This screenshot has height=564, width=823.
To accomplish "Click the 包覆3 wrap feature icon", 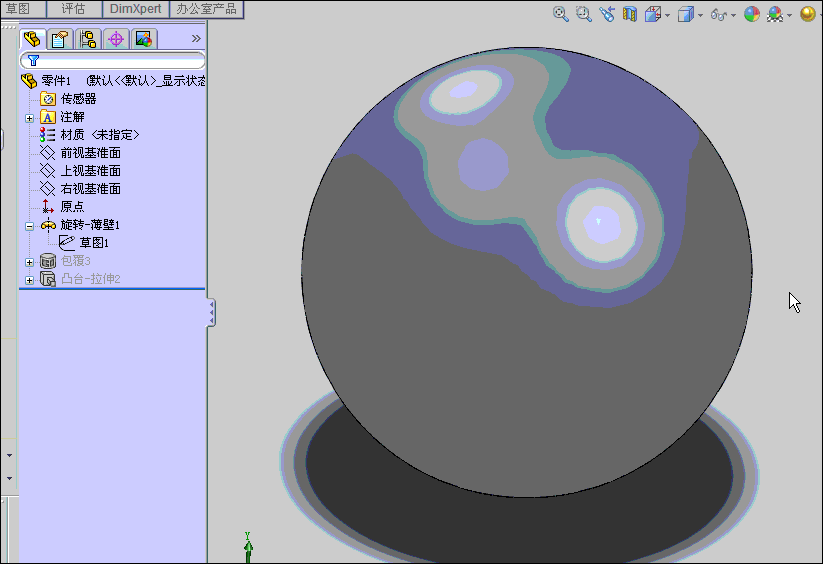I will pos(48,261).
